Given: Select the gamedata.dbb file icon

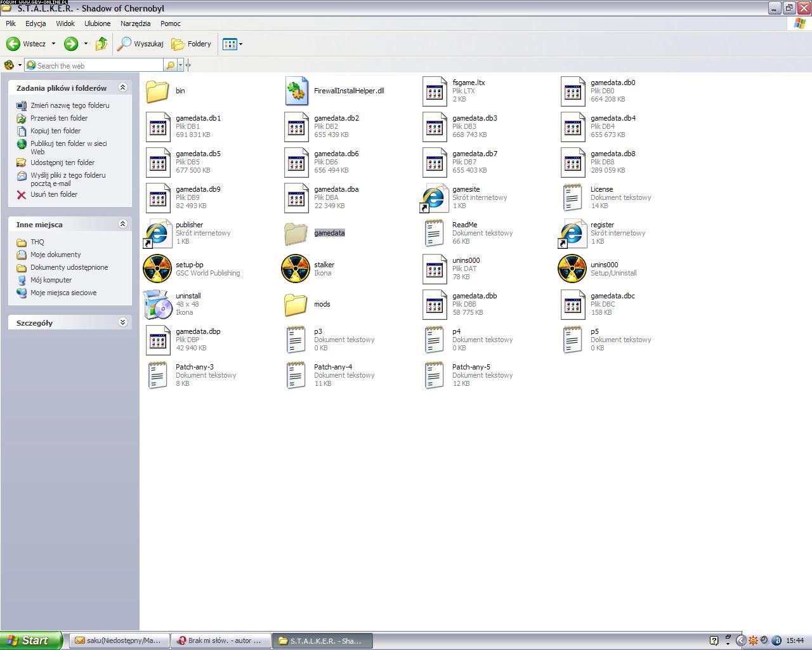Looking at the screenshot, I should pyautogui.click(x=435, y=305).
